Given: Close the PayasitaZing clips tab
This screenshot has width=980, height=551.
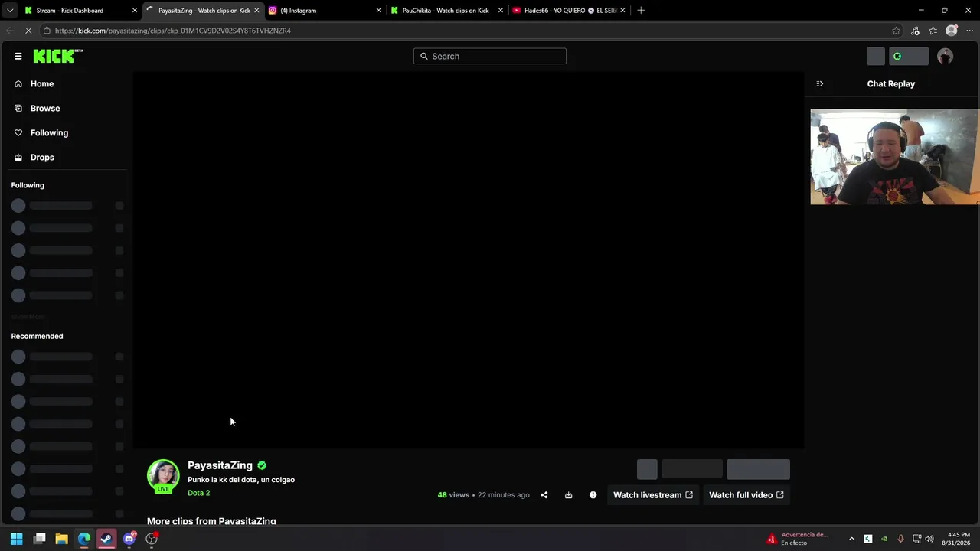Looking at the screenshot, I should [x=256, y=11].
